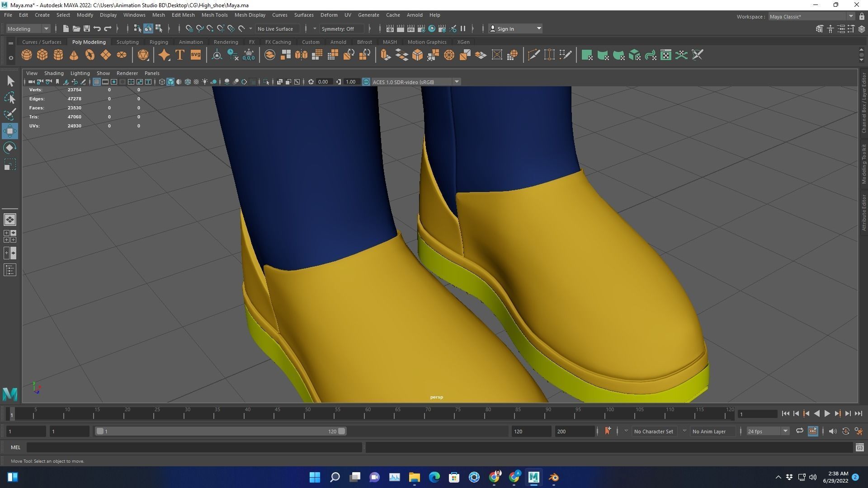Image resolution: width=868 pixels, height=488 pixels.
Task: Click the No Live Surface button
Action: click(x=277, y=29)
